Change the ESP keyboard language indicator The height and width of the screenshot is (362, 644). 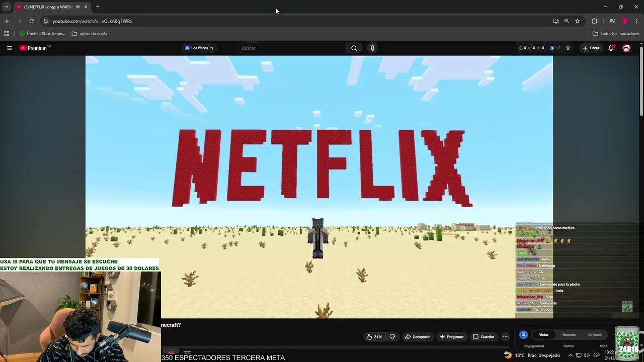596,355
